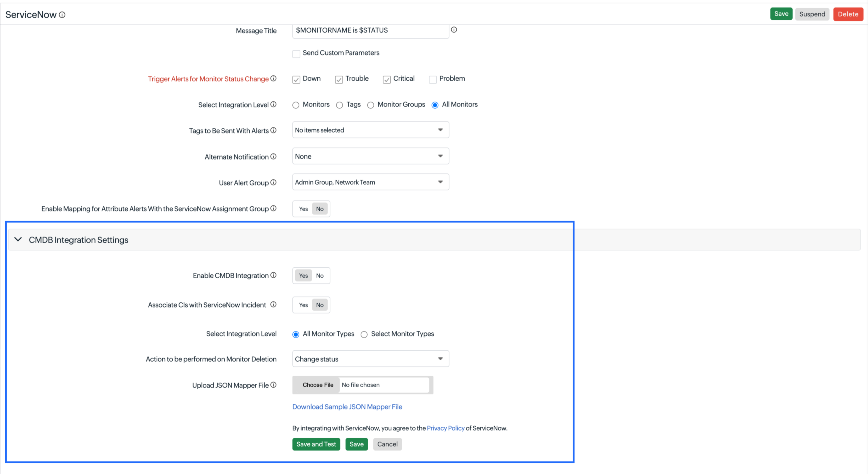Viewport: 868px width, 474px height.
Task: Set Attribute Alerts mapping toggle to Yes
Action: tap(303, 209)
